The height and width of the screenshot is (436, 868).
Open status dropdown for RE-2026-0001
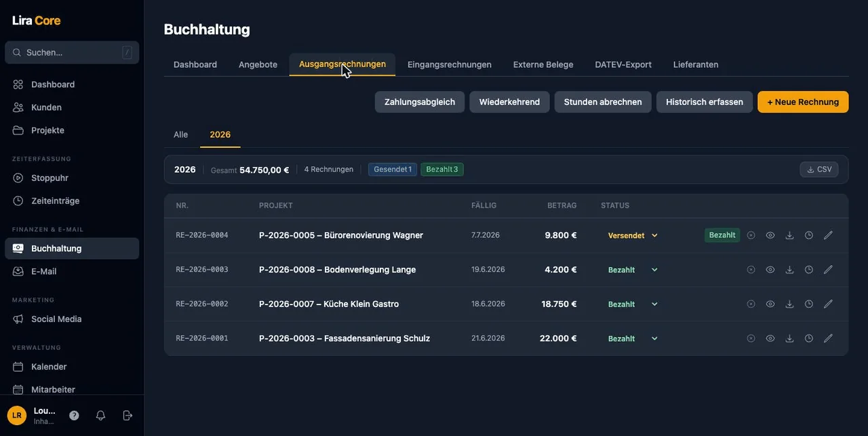point(633,338)
